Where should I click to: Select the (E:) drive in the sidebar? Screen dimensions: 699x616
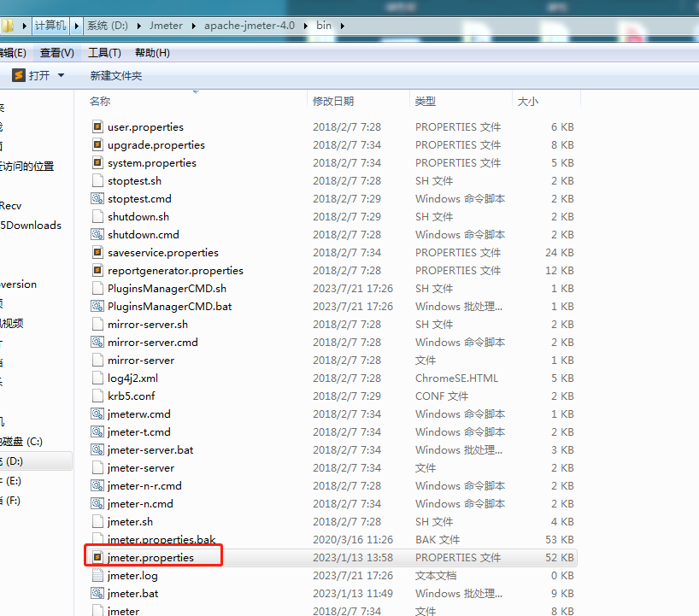click(15, 482)
